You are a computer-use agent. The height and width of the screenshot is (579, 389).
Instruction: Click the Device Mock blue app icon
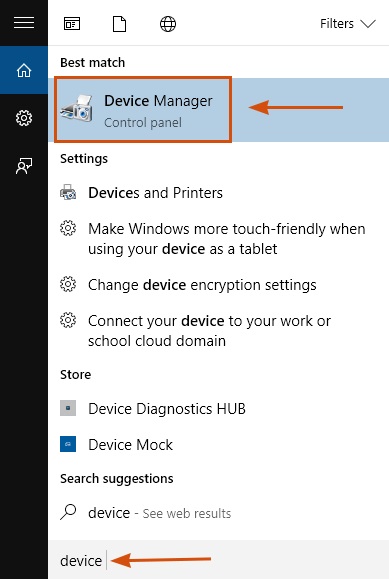click(x=68, y=444)
